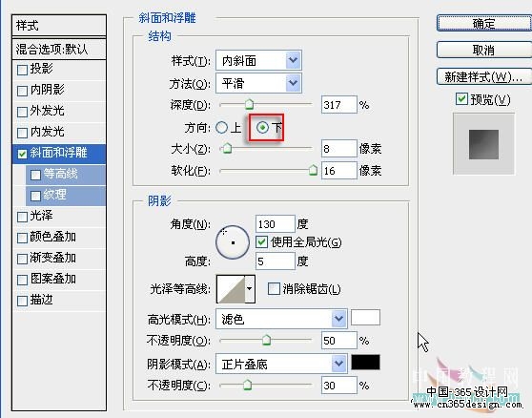
Task: Select the 下 direction radio button
Action: (262, 128)
